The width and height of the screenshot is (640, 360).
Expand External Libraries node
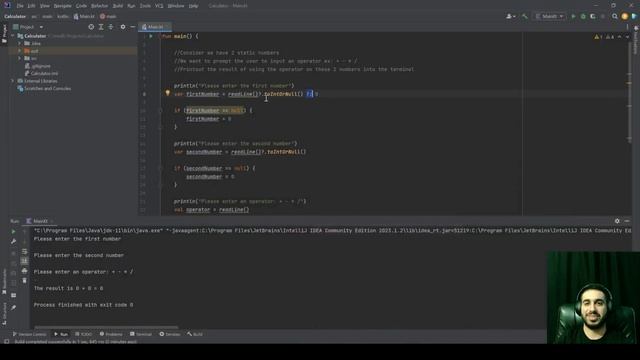[x=13, y=81]
